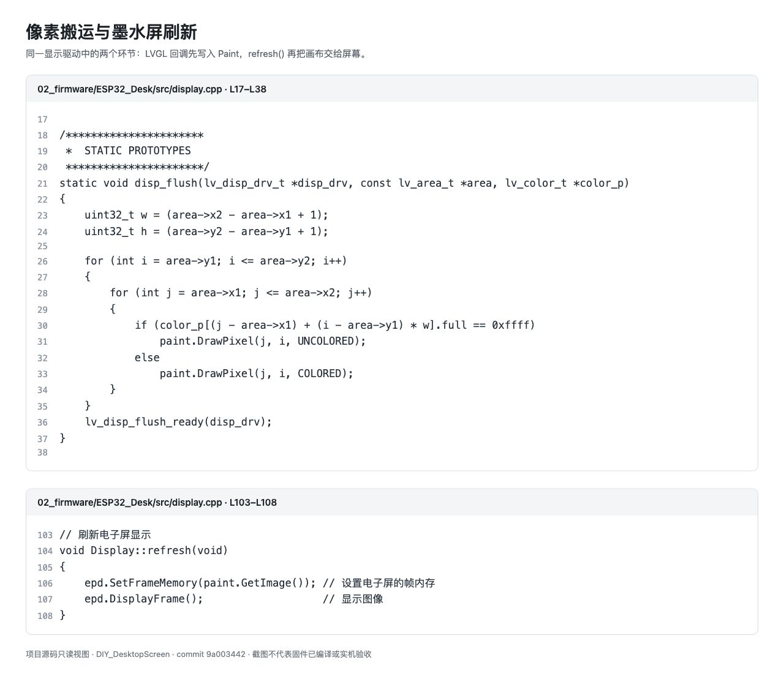Click the else keyword on line 32

pyautogui.click(x=147, y=358)
